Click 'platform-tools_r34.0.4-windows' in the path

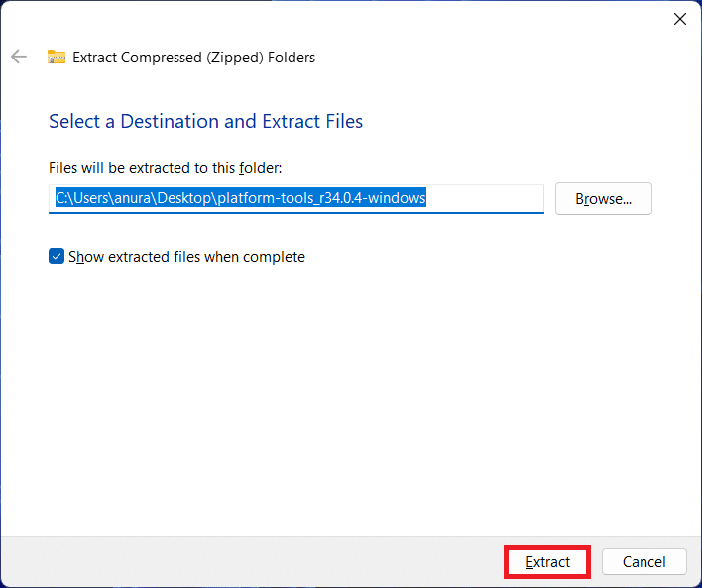(x=322, y=198)
